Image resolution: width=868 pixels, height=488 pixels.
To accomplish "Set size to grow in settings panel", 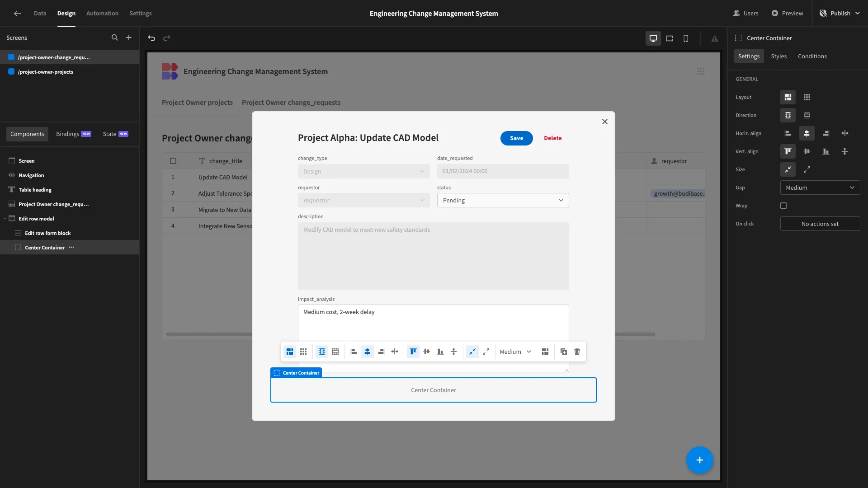I will [807, 169].
